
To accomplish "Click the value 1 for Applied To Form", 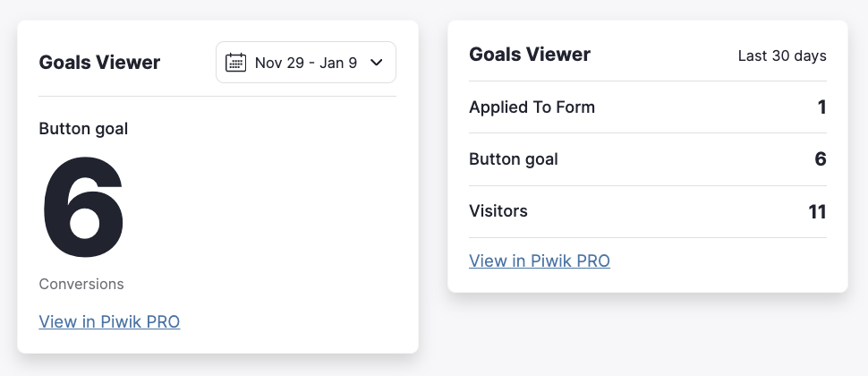I will [x=822, y=107].
